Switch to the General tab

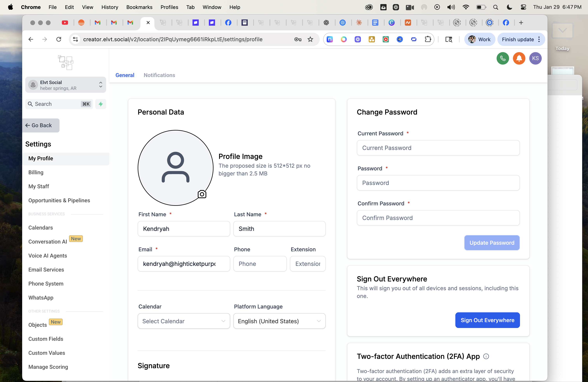click(x=125, y=75)
